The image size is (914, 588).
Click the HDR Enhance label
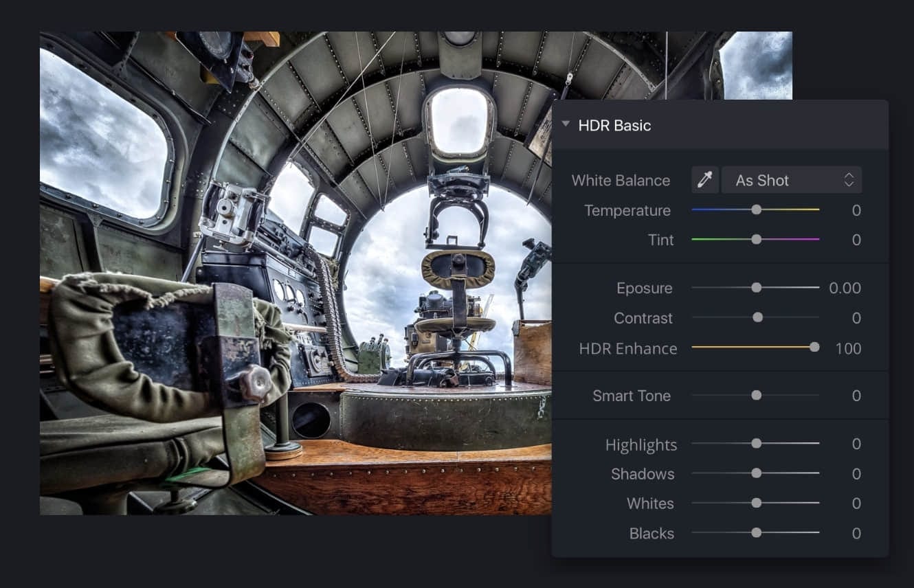(x=627, y=348)
